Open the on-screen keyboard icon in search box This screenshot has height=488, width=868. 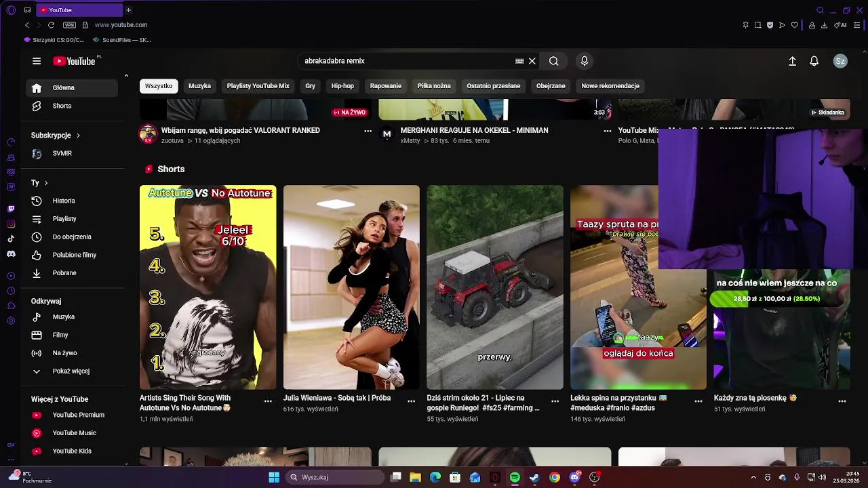pos(519,61)
